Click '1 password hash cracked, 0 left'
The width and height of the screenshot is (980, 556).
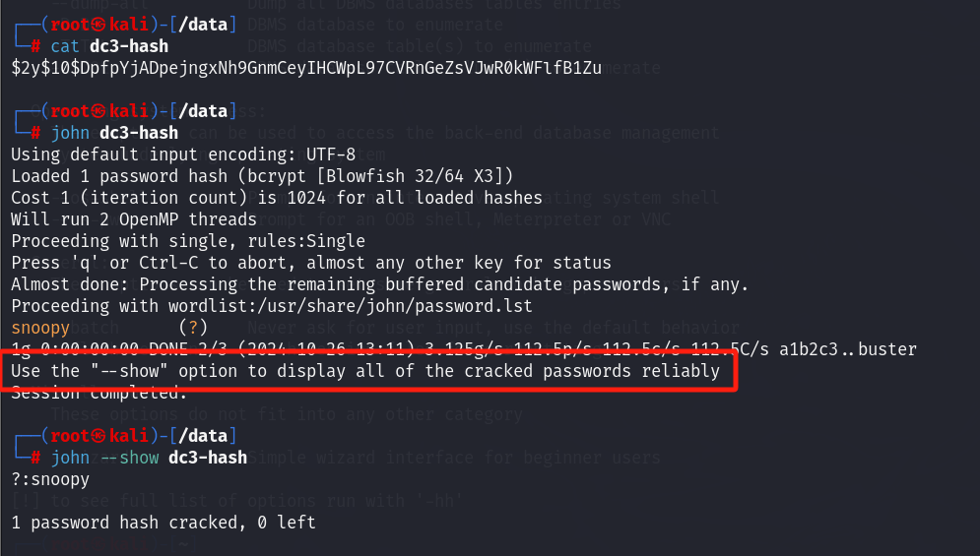[x=163, y=523]
